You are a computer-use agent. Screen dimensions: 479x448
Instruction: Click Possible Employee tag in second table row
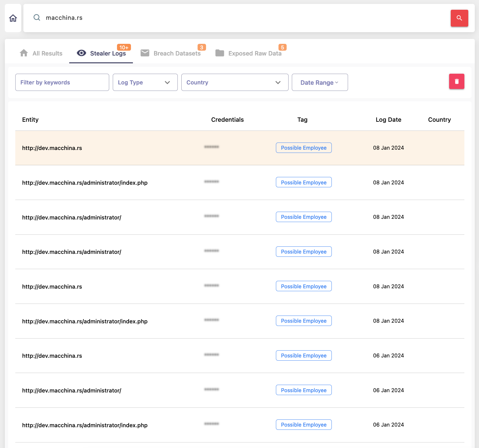pos(304,182)
